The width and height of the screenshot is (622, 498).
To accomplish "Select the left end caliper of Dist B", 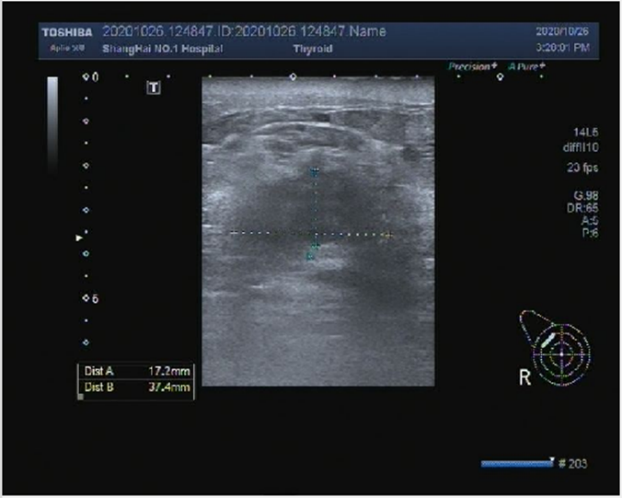I will (x=234, y=233).
